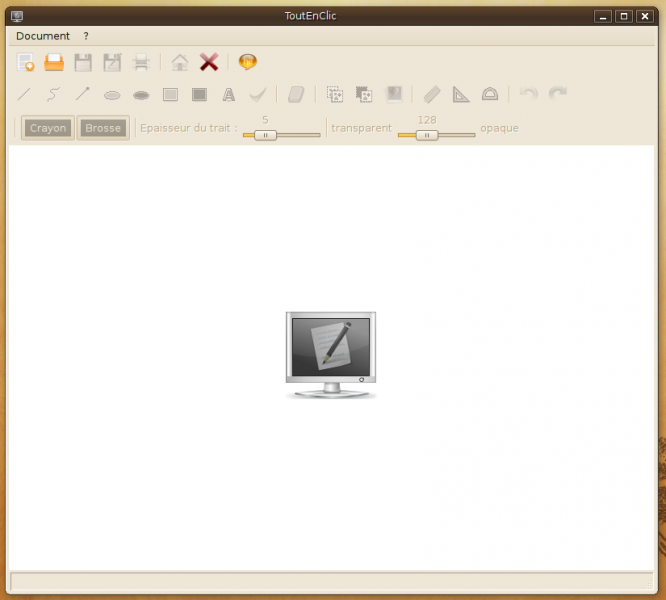Click the Print icon
Screen dimensions: 666x600
[x=141, y=62]
